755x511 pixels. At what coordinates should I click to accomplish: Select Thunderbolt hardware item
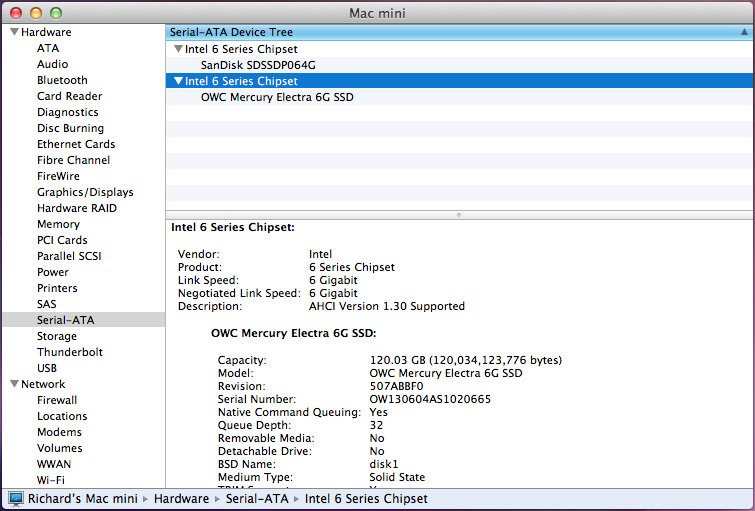click(70, 352)
